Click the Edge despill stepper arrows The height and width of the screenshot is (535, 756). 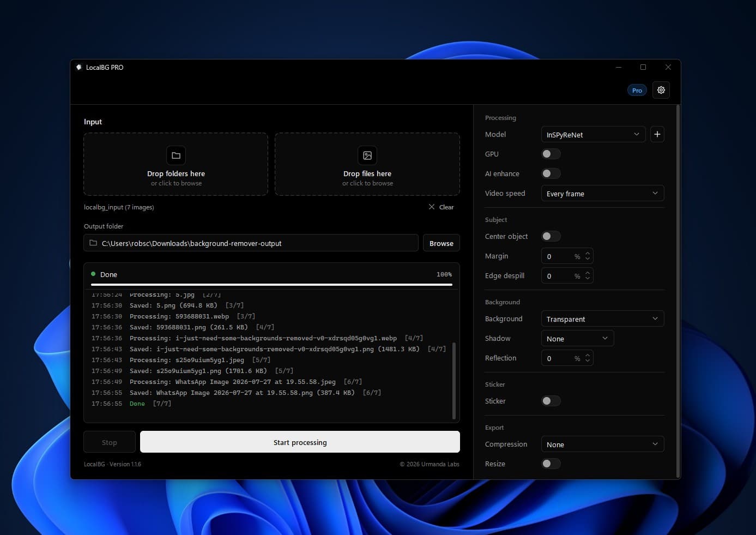[588, 276]
